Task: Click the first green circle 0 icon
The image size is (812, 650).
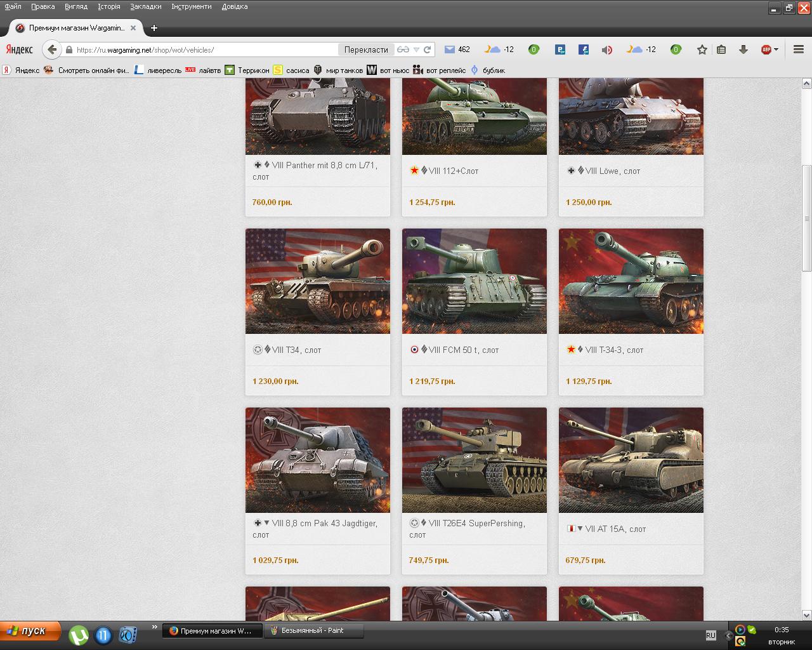Action: coord(534,50)
